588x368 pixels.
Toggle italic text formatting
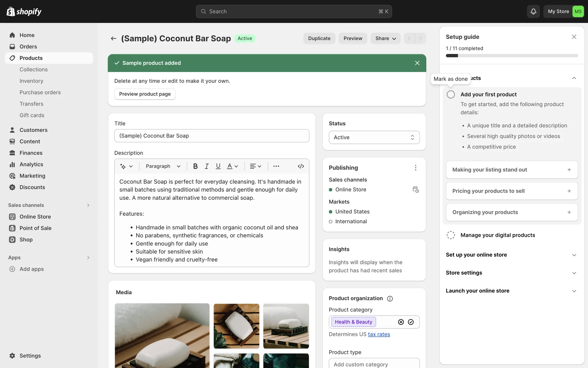(x=207, y=166)
